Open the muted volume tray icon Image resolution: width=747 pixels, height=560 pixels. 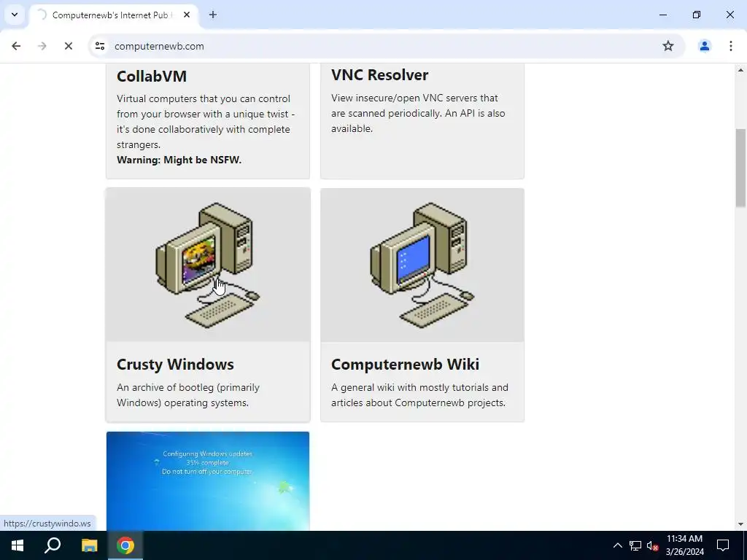click(x=652, y=545)
